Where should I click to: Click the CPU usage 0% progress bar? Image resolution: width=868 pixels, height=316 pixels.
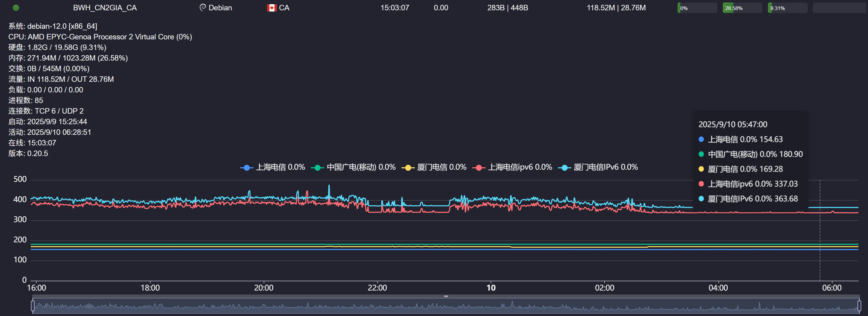pos(697,8)
